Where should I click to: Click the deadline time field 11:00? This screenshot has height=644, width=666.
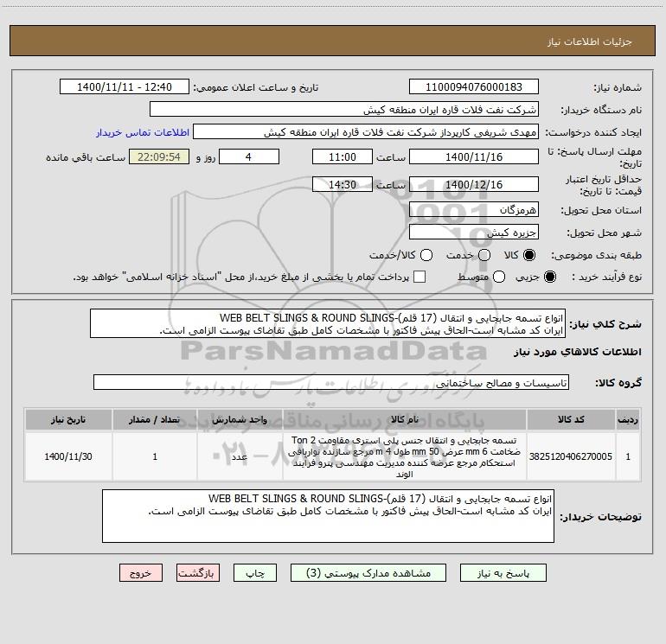tap(343, 156)
